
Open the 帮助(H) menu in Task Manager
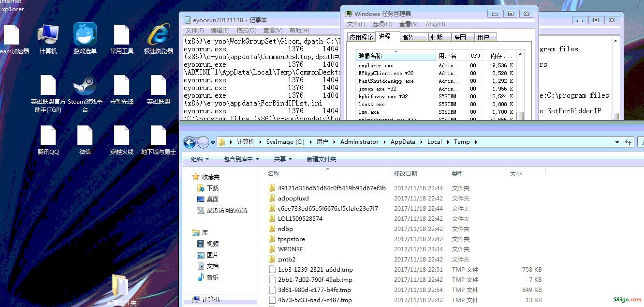pyautogui.click(x=435, y=24)
